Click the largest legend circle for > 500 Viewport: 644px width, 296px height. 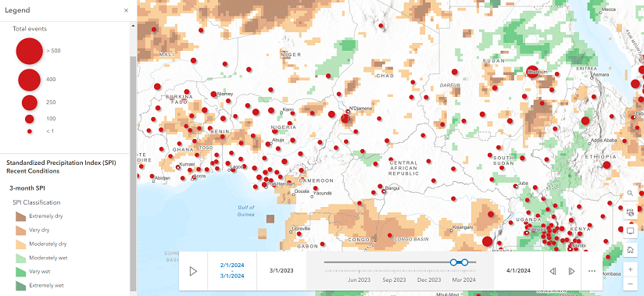[29, 51]
